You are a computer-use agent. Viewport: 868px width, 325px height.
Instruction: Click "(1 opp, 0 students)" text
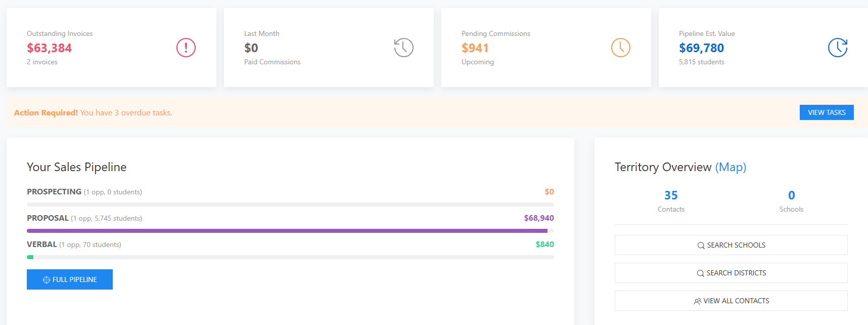113,192
